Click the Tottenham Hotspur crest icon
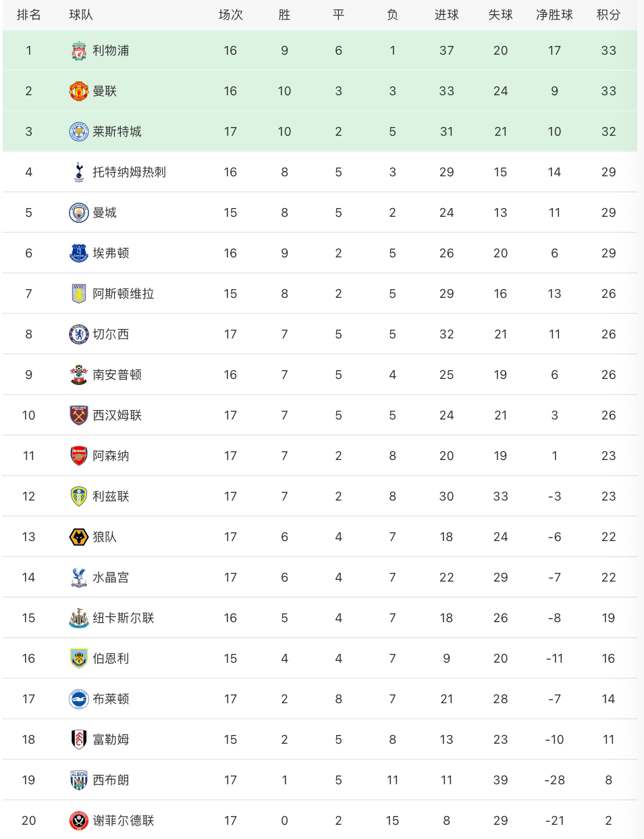 click(79, 172)
